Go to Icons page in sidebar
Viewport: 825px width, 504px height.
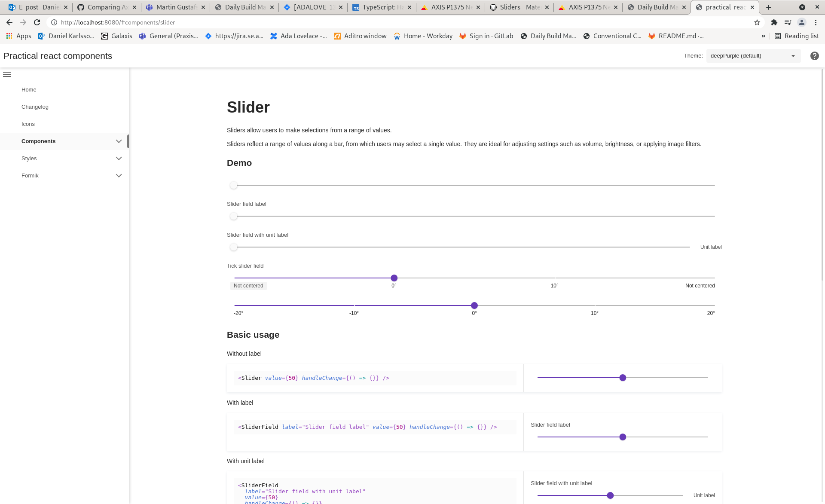(x=28, y=124)
